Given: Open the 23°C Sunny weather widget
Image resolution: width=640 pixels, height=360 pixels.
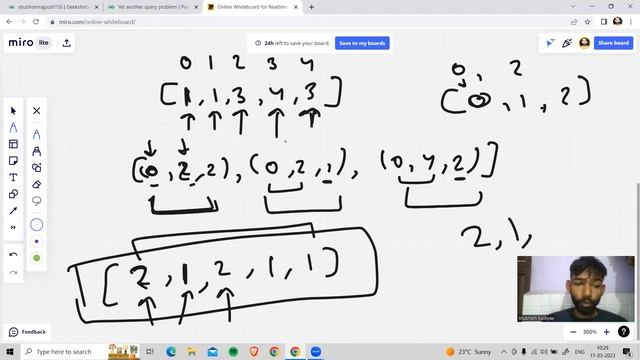Looking at the screenshot, I should (x=468, y=351).
